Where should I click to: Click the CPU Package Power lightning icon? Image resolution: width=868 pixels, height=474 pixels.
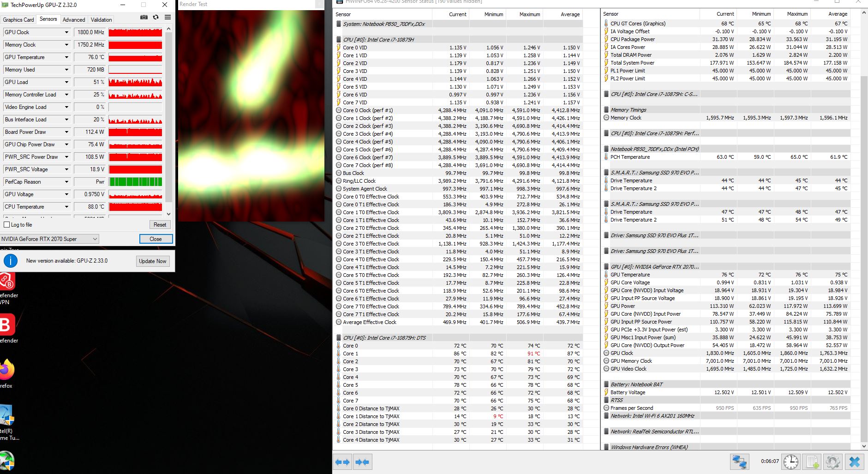pos(606,39)
